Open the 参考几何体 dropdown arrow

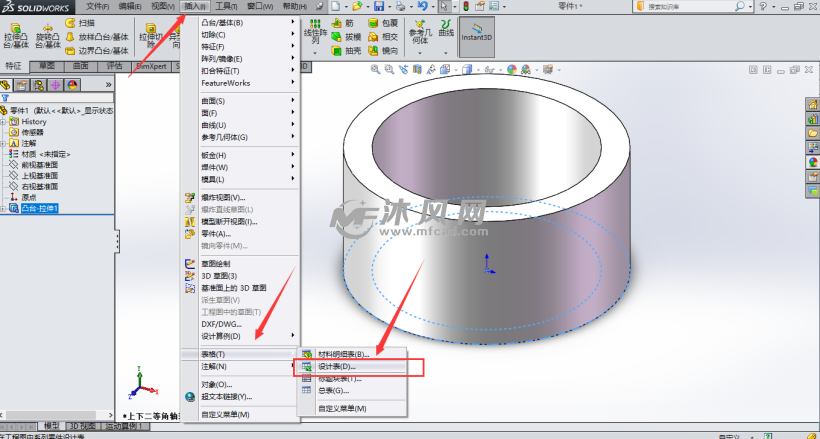(420, 53)
